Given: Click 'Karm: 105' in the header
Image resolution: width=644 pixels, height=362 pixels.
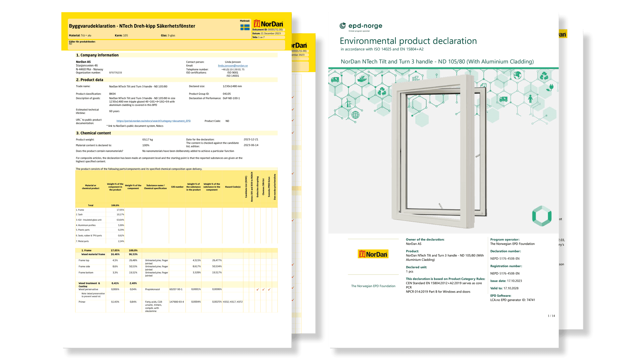Looking at the screenshot, I should [121, 36].
